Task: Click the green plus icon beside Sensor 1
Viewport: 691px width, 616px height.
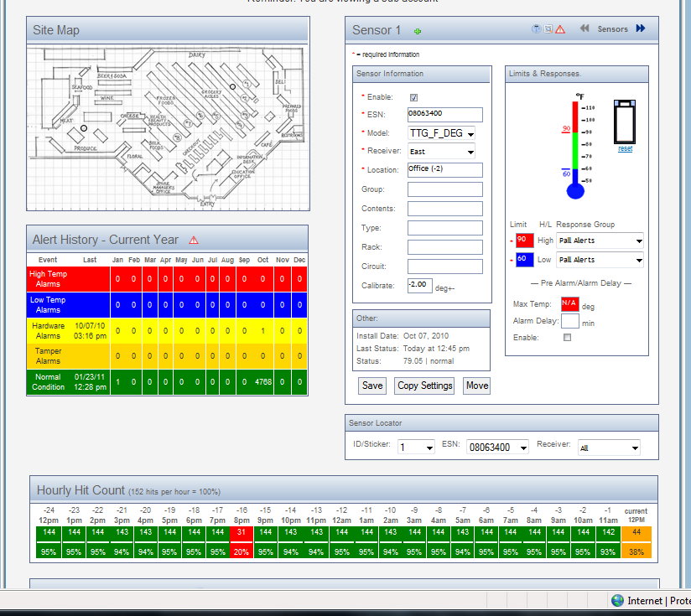Action: 418,31
